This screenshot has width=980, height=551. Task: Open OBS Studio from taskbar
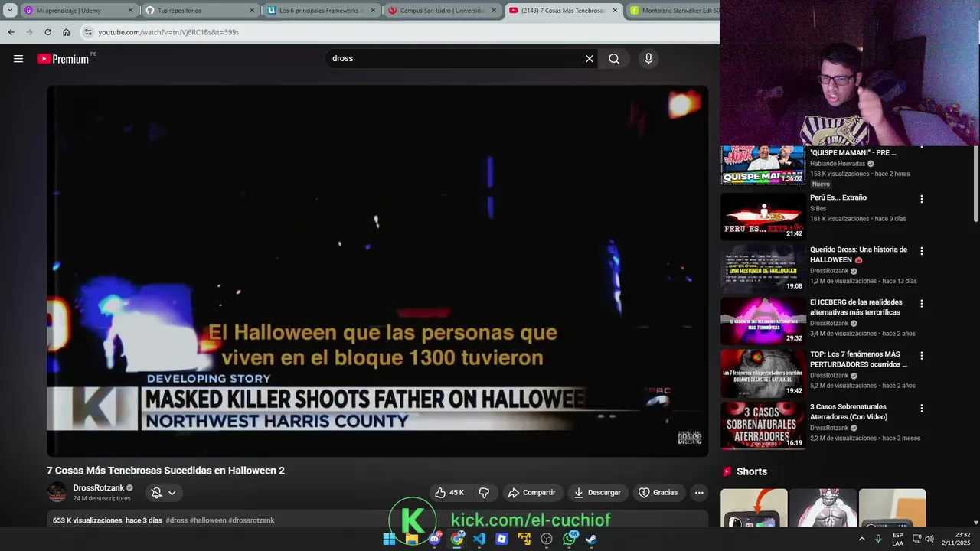(547, 539)
